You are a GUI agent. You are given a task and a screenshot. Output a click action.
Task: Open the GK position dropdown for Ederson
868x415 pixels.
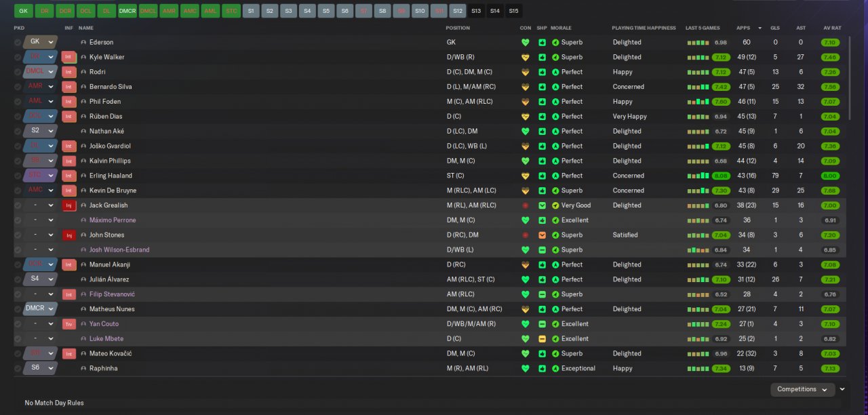[x=40, y=42]
